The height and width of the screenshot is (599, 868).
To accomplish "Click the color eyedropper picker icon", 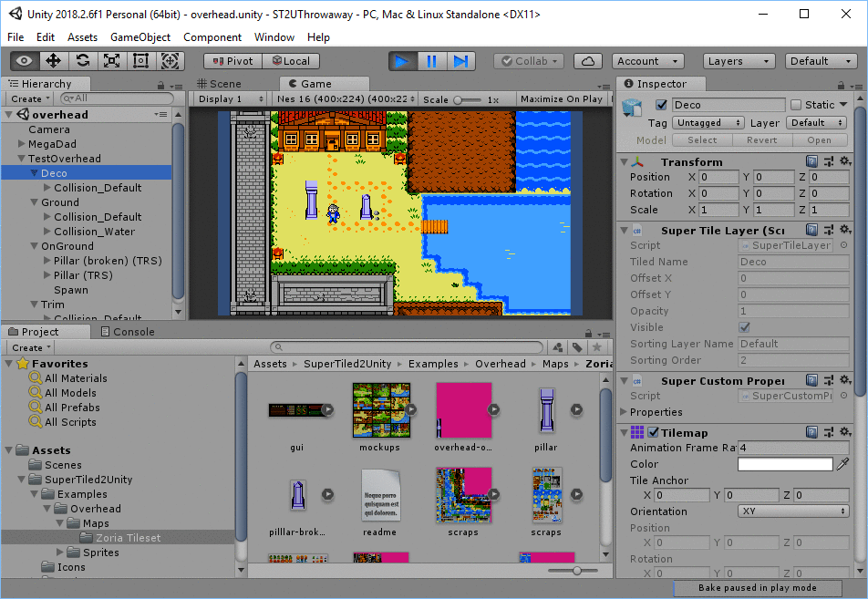I will point(842,464).
